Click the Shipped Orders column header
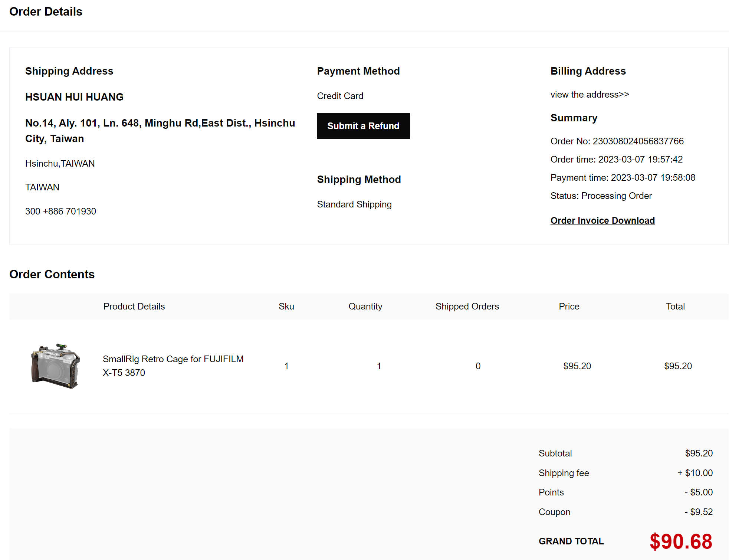This screenshot has height=560, width=729. point(467,307)
